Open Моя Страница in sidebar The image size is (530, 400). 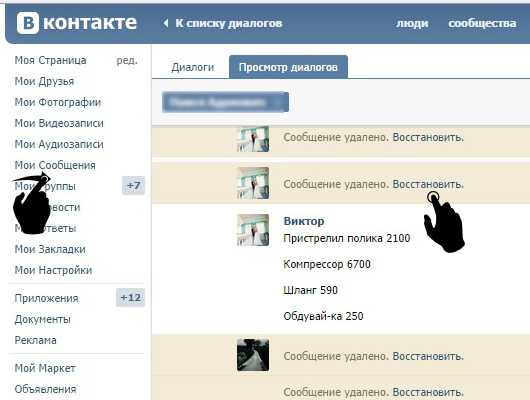click(x=50, y=60)
